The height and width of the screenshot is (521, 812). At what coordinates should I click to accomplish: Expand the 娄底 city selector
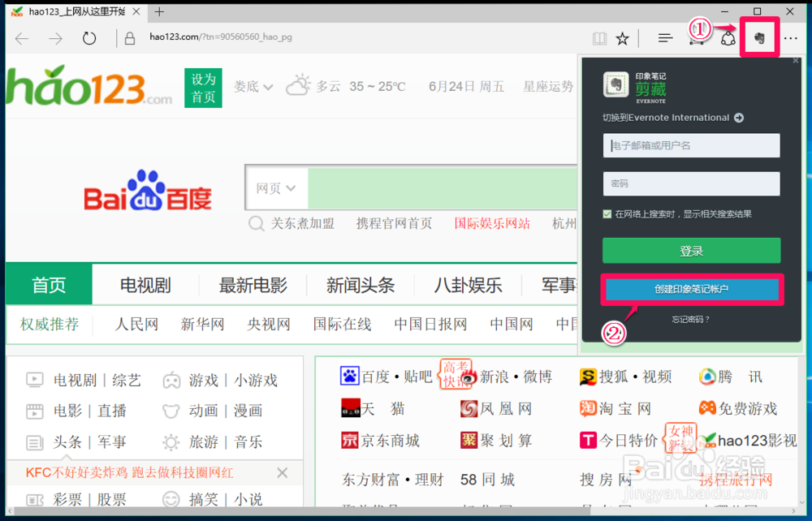pyautogui.click(x=253, y=86)
